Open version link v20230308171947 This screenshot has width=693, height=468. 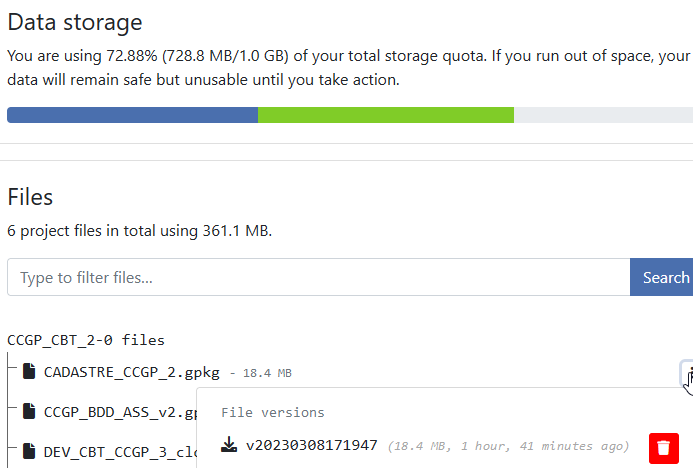(312, 445)
